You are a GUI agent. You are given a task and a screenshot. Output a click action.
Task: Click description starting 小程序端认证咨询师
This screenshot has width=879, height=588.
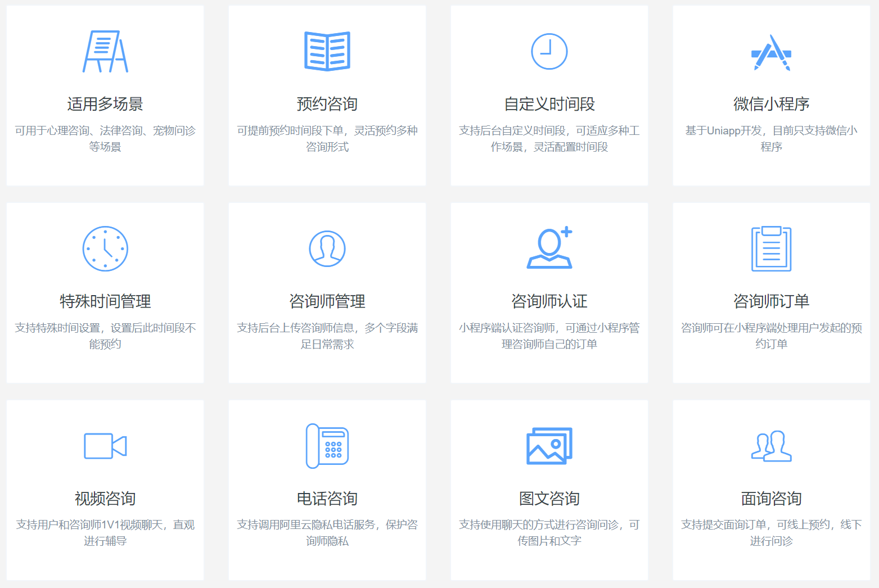(549, 336)
